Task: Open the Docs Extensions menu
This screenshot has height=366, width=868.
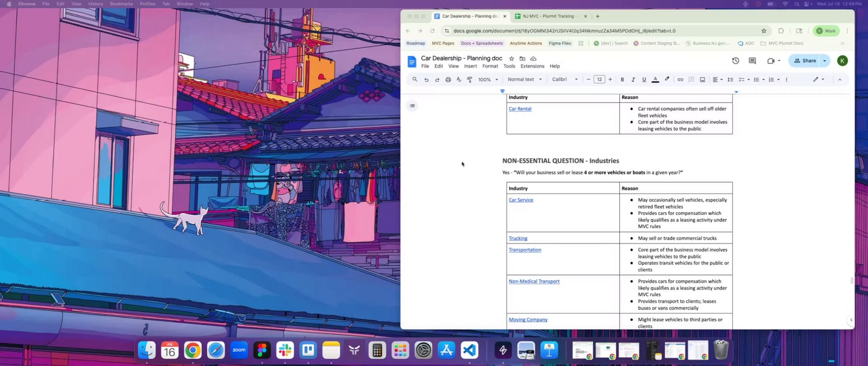Action: click(532, 67)
